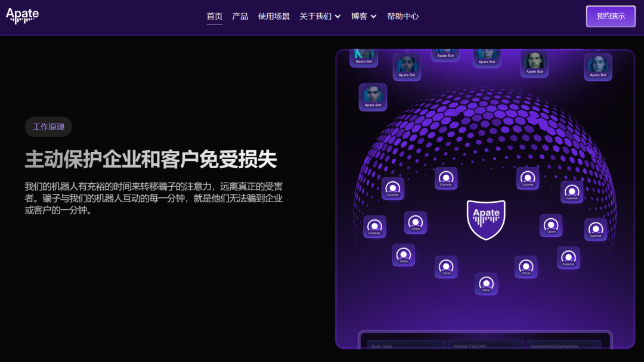The image size is (644, 362).
Task: Click the paragraph starting 我们的机器人有充裕的时间
Action: pyautogui.click(x=154, y=198)
